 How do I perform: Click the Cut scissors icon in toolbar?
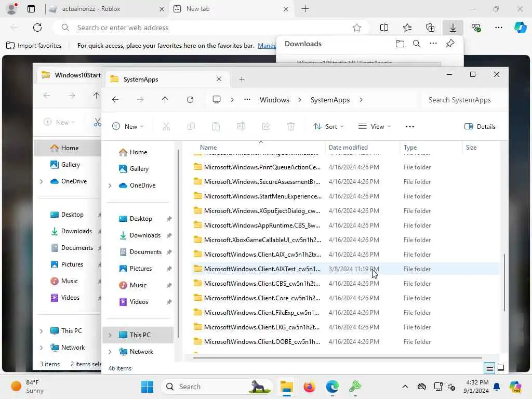tap(166, 127)
